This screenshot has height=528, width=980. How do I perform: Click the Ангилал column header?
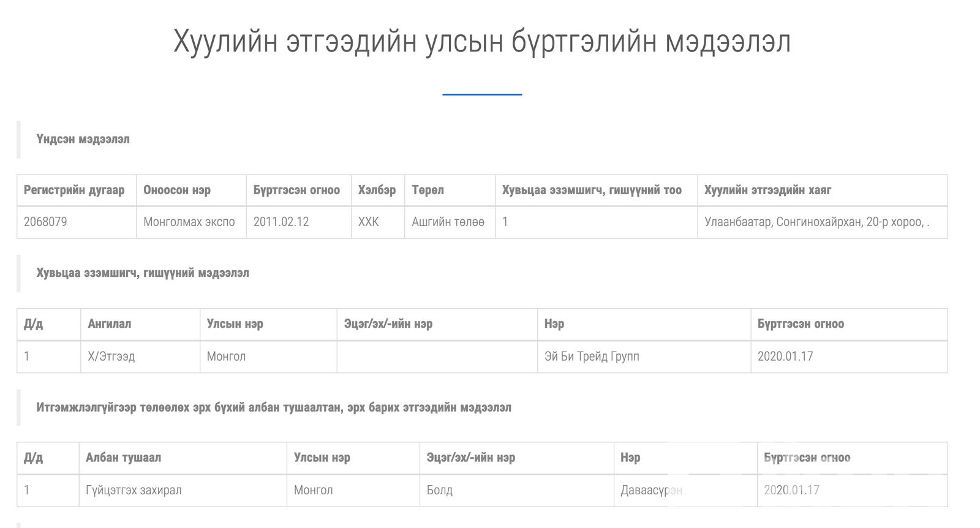[110, 324]
